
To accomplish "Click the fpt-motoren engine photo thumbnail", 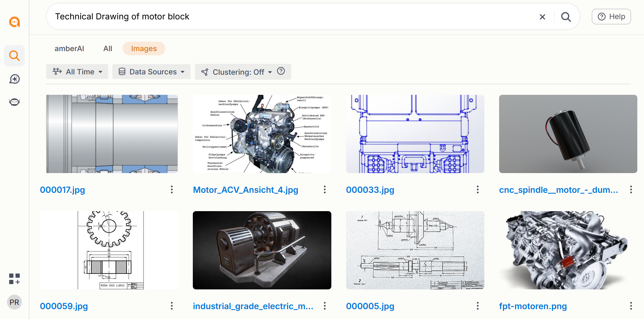I will coord(568,250).
